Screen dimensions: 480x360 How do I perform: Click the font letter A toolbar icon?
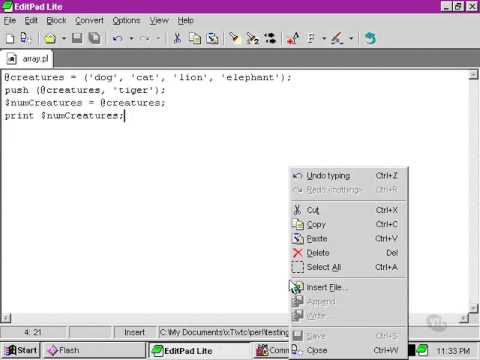[x=293, y=39]
